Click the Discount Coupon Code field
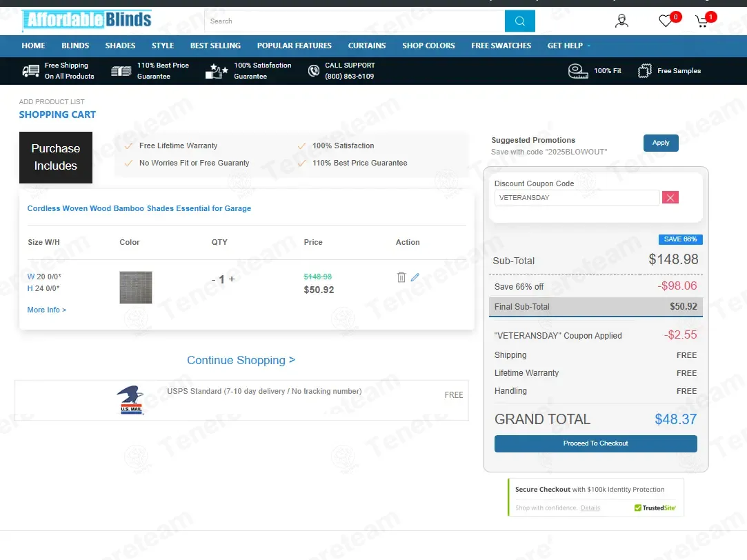 point(577,198)
